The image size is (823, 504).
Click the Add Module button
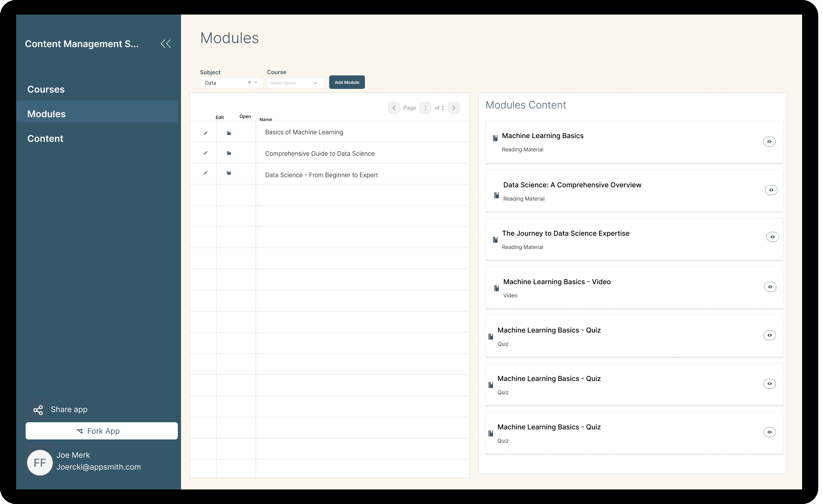(x=346, y=82)
